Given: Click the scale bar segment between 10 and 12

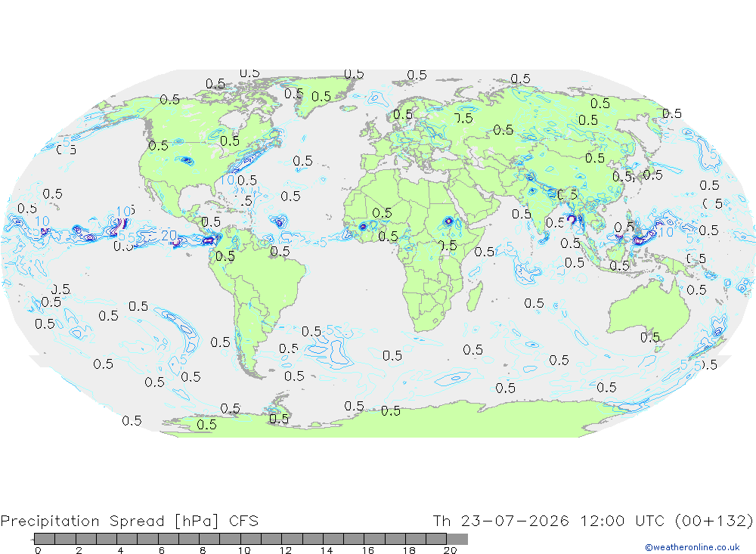Looking at the screenshot, I should click(x=262, y=539).
